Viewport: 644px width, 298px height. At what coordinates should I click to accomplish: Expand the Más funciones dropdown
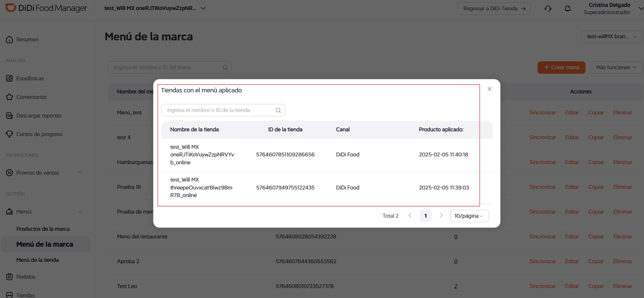coord(616,68)
